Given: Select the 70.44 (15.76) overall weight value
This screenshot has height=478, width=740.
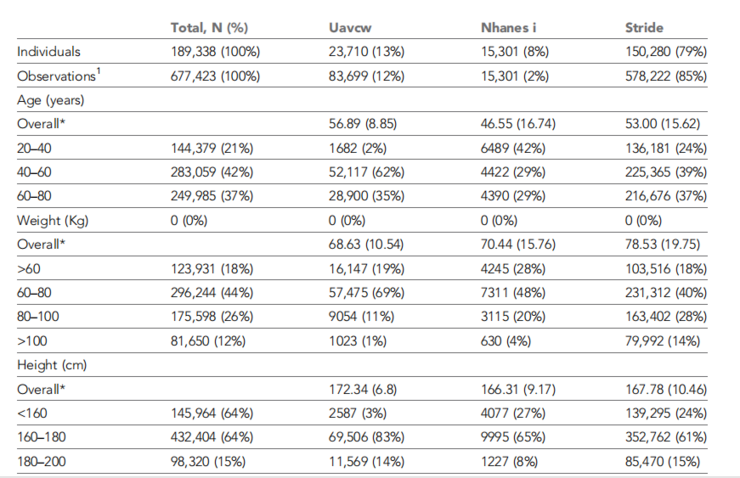Looking at the screenshot, I should click(523, 243).
